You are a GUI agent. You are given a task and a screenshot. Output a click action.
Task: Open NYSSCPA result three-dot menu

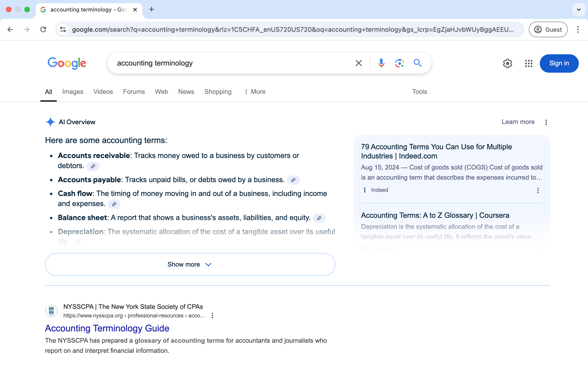click(x=212, y=316)
